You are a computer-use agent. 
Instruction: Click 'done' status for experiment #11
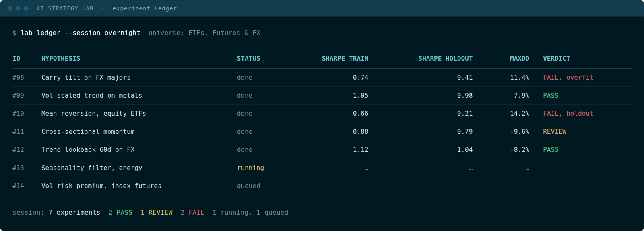[x=244, y=132]
